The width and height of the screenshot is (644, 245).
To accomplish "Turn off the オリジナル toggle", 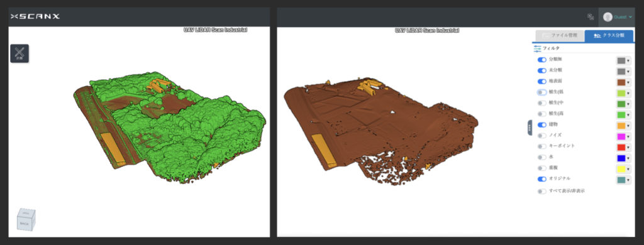I will pos(542,179).
